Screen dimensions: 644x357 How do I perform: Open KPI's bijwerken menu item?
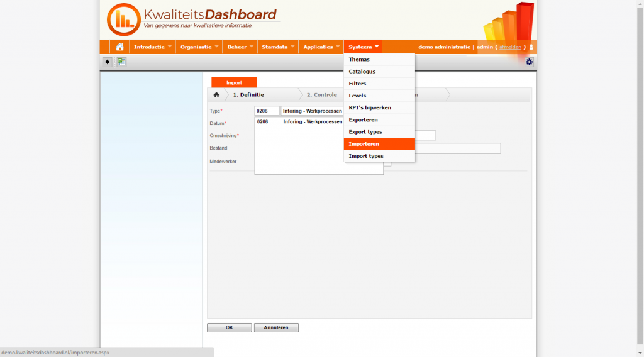click(x=370, y=107)
